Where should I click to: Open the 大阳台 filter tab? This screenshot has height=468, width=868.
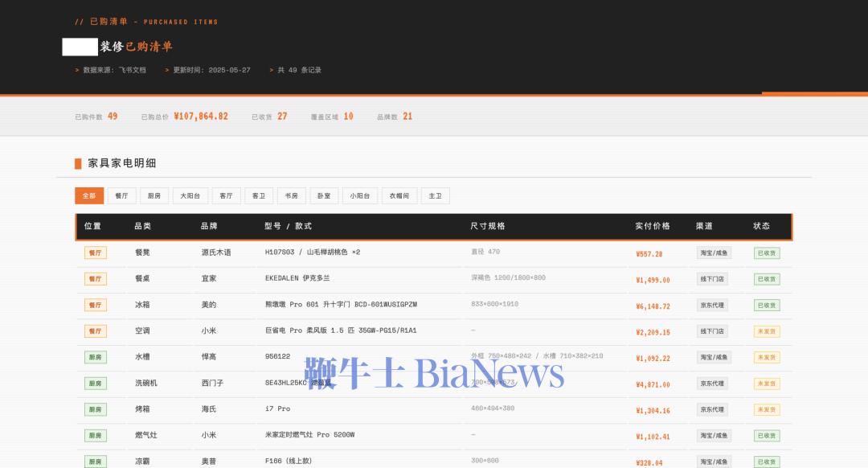(x=190, y=195)
